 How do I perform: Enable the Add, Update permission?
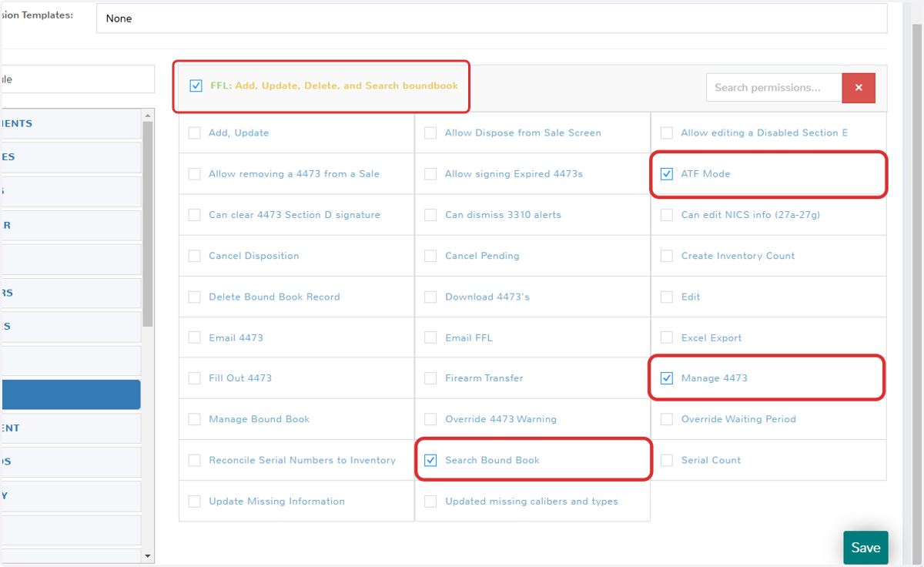(195, 133)
